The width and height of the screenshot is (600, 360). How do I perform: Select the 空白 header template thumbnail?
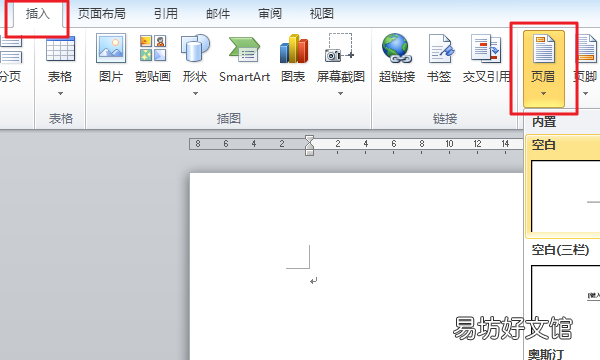point(565,196)
